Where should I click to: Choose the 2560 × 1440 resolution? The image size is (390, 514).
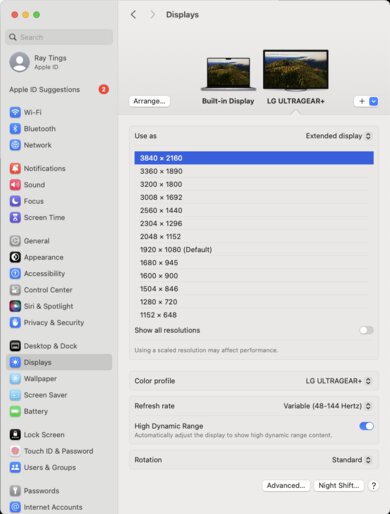254,210
